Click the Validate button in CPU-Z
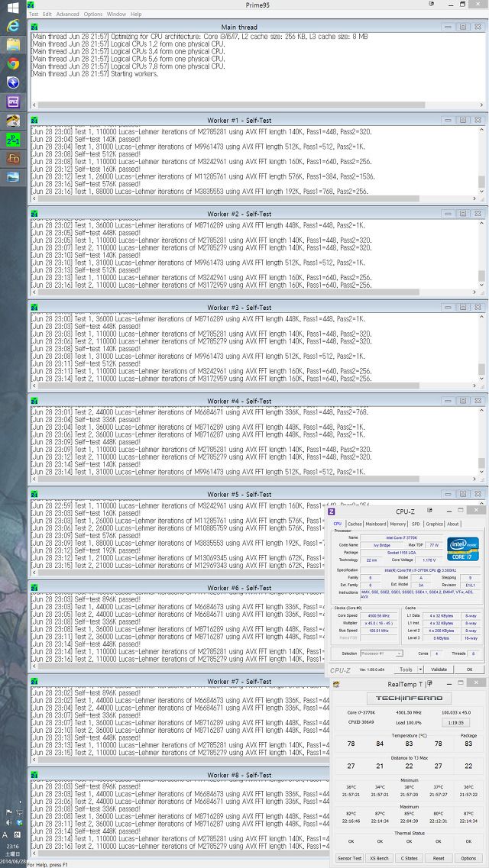489x868 pixels. pyautogui.click(x=439, y=670)
